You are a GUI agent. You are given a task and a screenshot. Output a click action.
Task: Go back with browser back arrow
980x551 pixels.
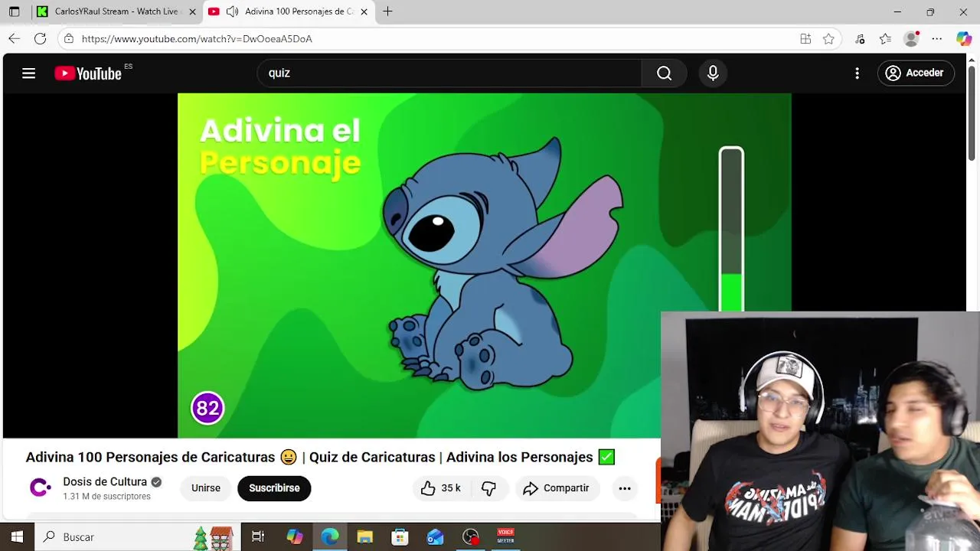(x=14, y=38)
